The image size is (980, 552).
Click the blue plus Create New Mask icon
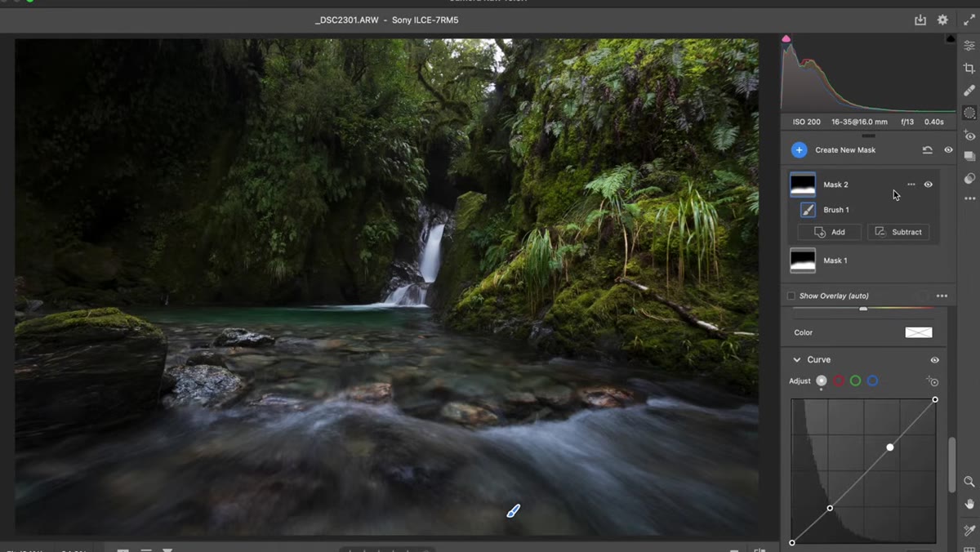click(800, 150)
